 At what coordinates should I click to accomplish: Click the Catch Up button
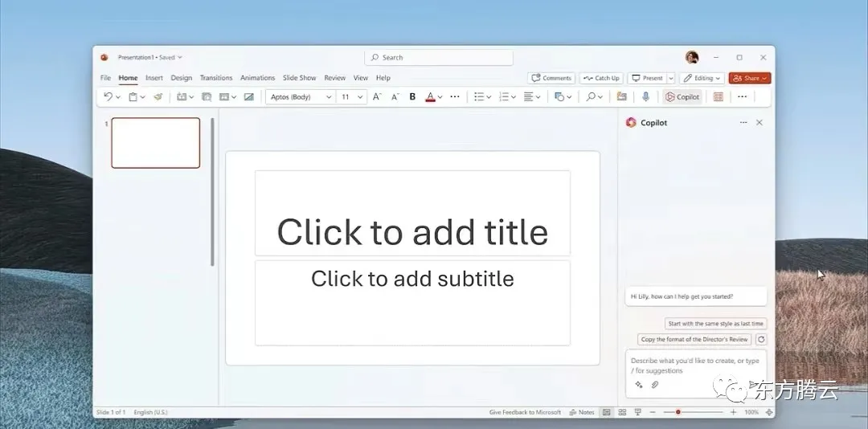pyautogui.click(x=601, y=78)
